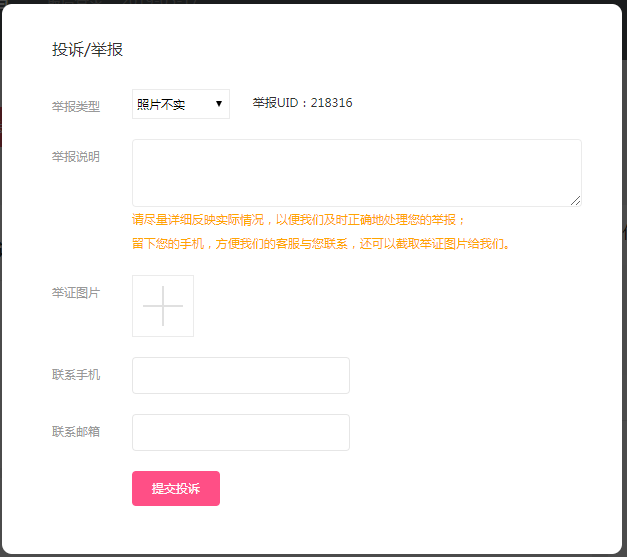Focus the 联系手机 input field
Screen dimensions: 627x557
pos(241,375)
